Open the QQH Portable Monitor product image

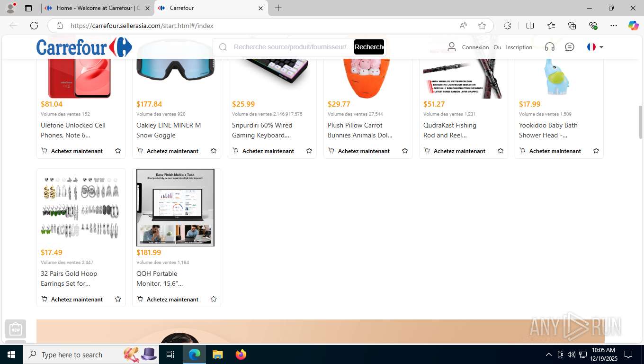click(x=176, y=208)
